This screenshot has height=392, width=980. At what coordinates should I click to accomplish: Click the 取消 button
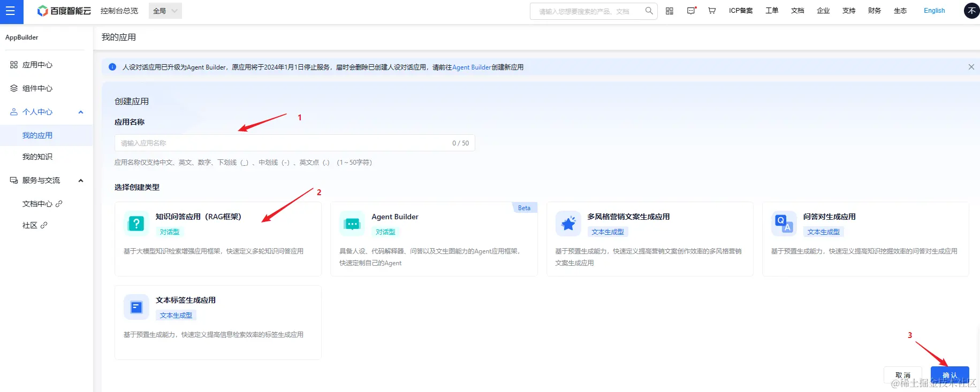point(903,375)
